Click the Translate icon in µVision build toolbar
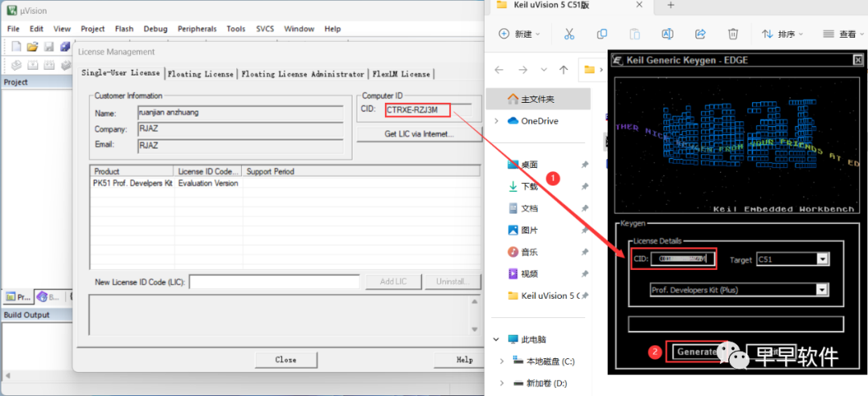Screen dimensions: 868x396 pos(16,65)
